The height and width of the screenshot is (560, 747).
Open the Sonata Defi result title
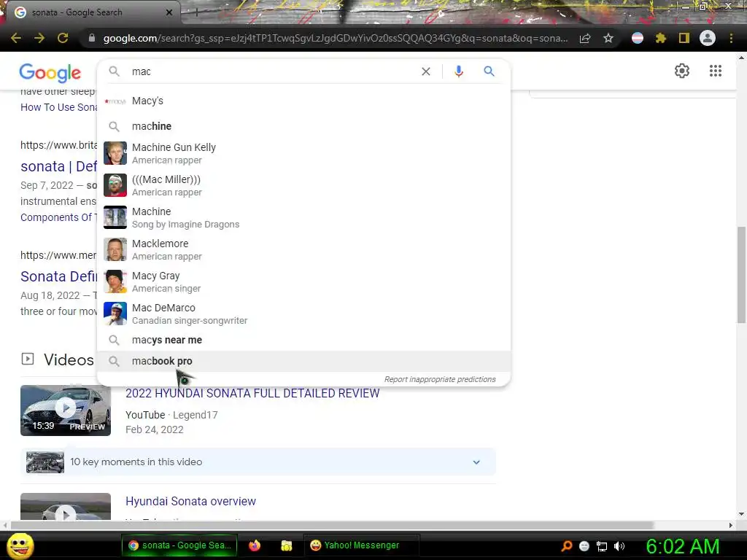(58, 276)
